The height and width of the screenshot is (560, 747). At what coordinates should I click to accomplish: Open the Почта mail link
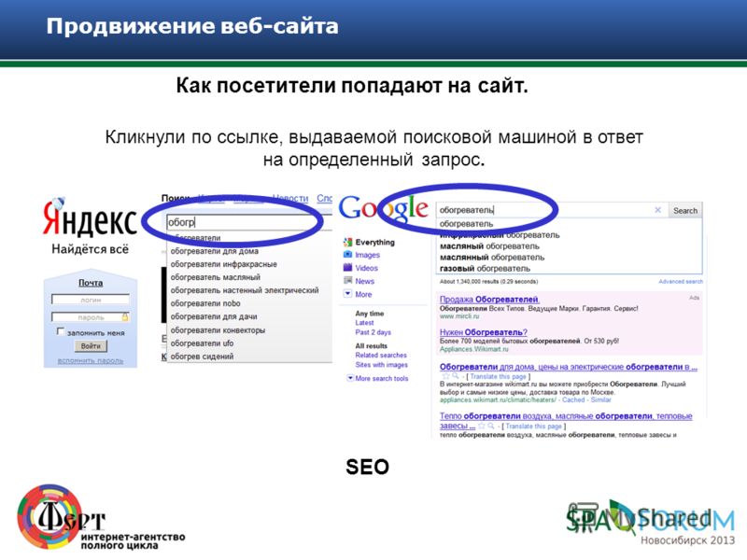tap(91, 283)
